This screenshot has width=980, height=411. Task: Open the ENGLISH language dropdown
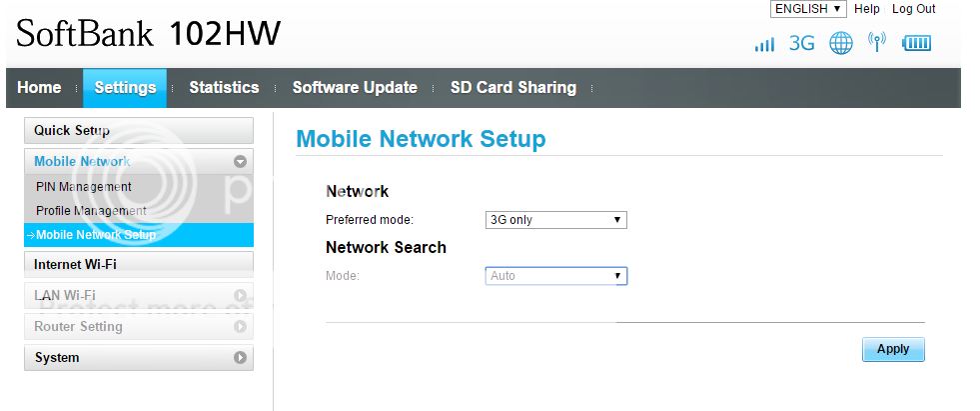pyautogui.click(x=808, y=9)
